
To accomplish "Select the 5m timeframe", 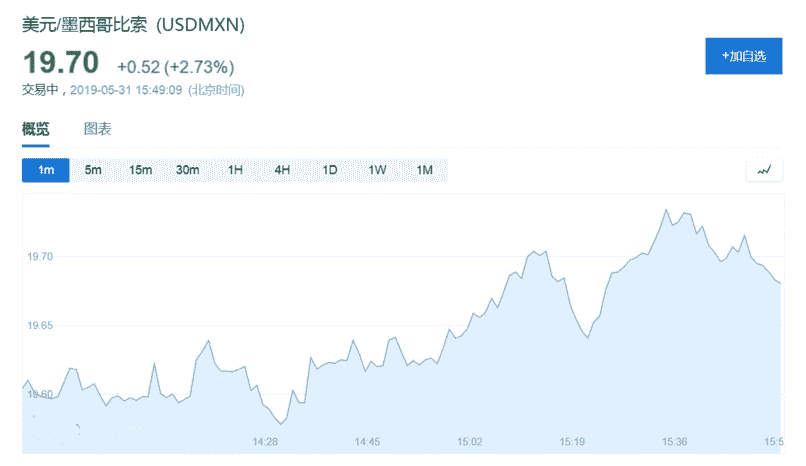I will coord(93,170).
